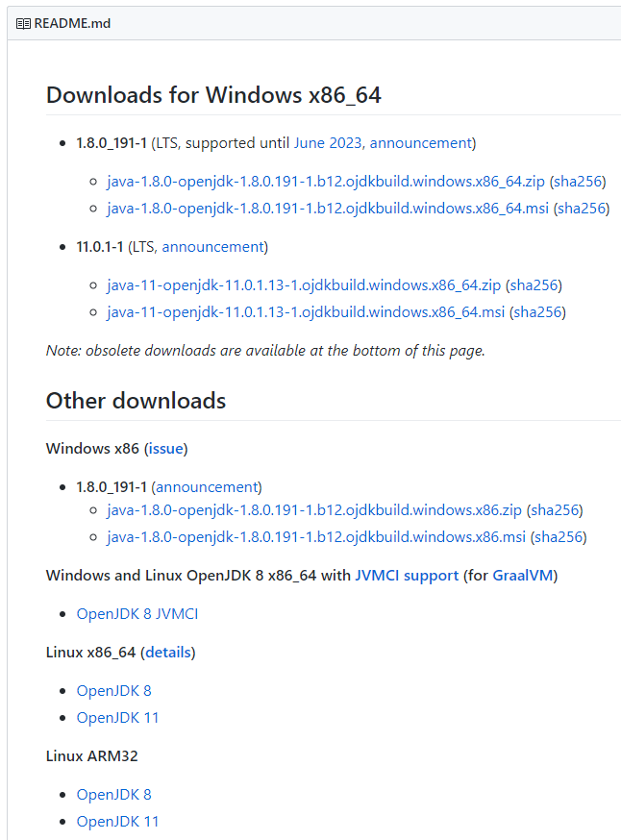The width and height of the screenshot is (621, 840).
Task: Download the windows.x86.msi OpenJDK 1.8.0 build
Action: (x=316, y=537)
